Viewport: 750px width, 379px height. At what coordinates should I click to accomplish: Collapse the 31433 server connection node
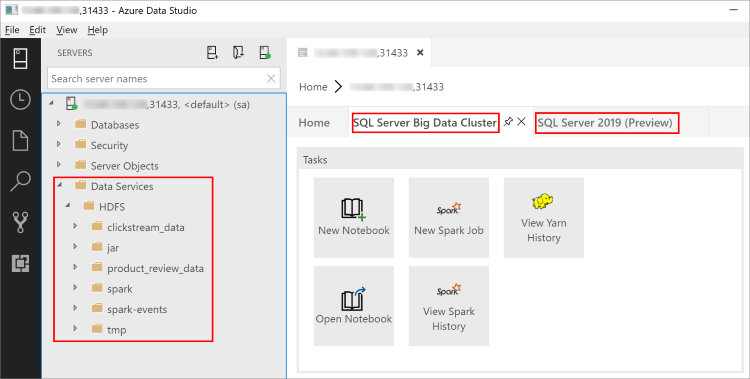tap(51, 103)
